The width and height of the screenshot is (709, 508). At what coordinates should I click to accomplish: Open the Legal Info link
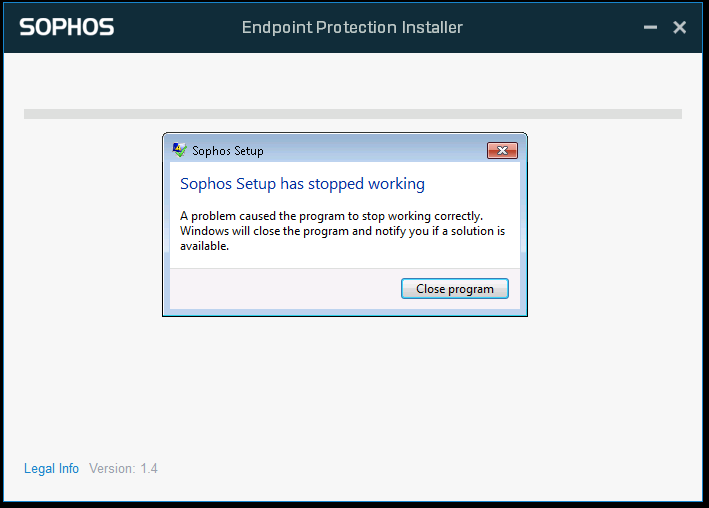52,468
